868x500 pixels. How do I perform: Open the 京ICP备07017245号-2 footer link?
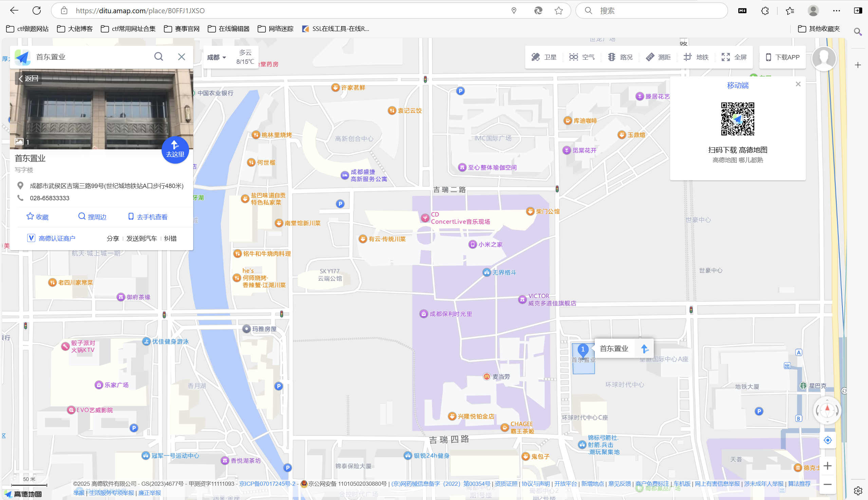[x=267, y=483]
